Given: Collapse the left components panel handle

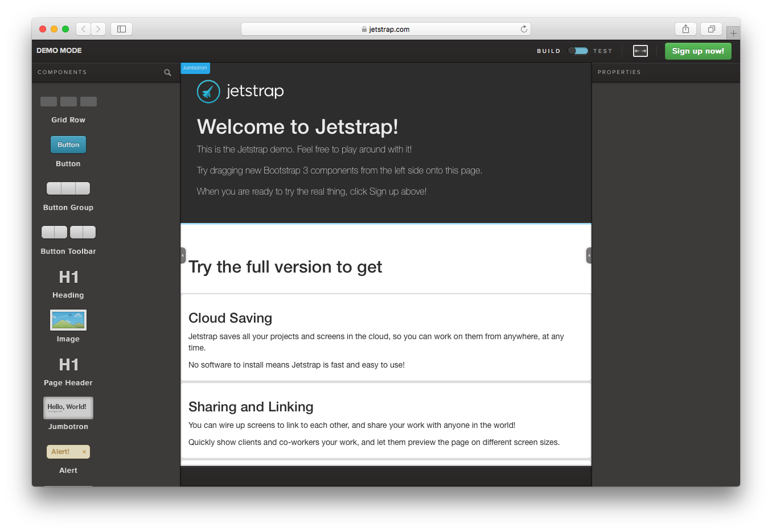Looking at the screenshot, I should tap(183, 255).
